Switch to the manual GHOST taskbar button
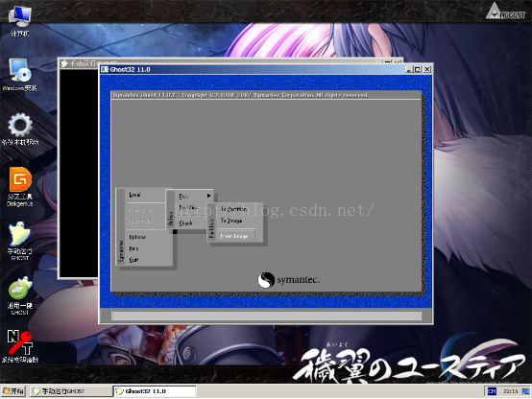 [70, 391]
